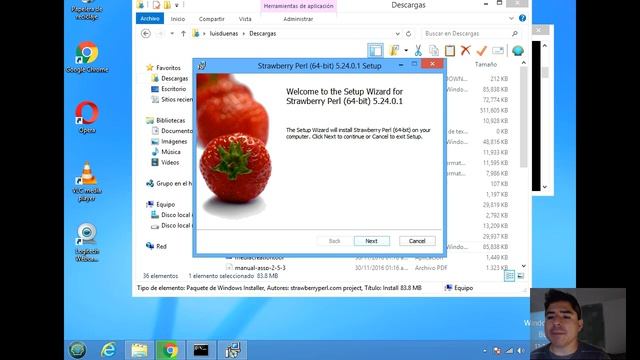Click the Logitech Webcam desktop shortcut
The width and height of the screenshot is (640, 360).
[87, 242]
